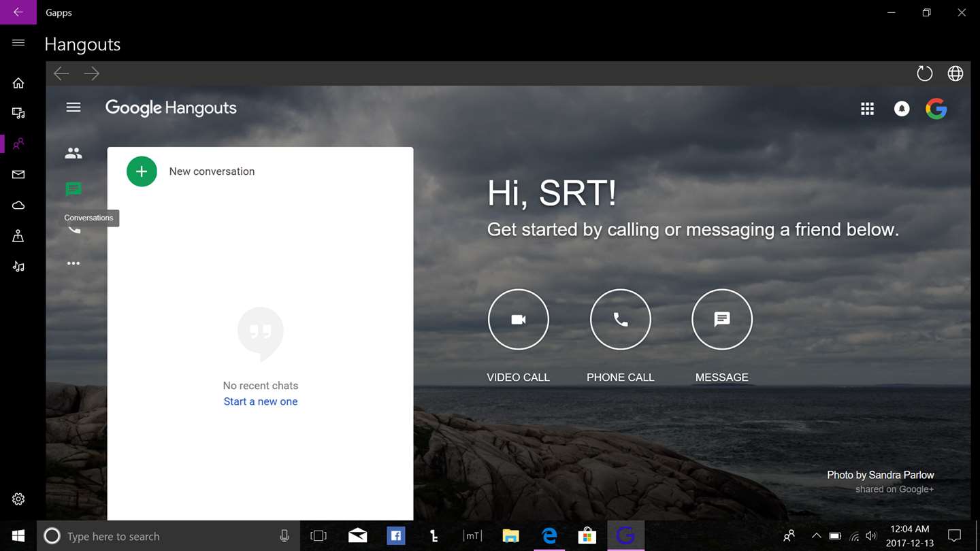The height and width of the screenshot is (551, 980).
Task: Click the globe open-in-browser icon
Action: pyautogui.click(x=955, y=73)
